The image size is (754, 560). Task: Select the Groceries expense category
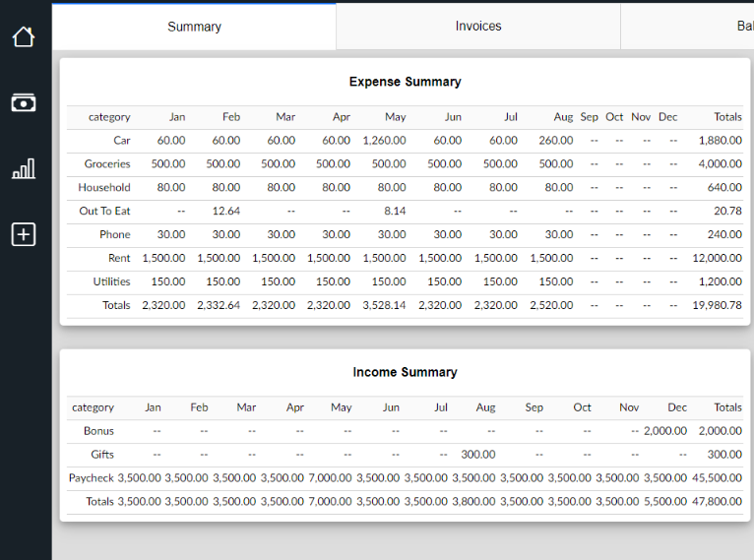(107, 164)
